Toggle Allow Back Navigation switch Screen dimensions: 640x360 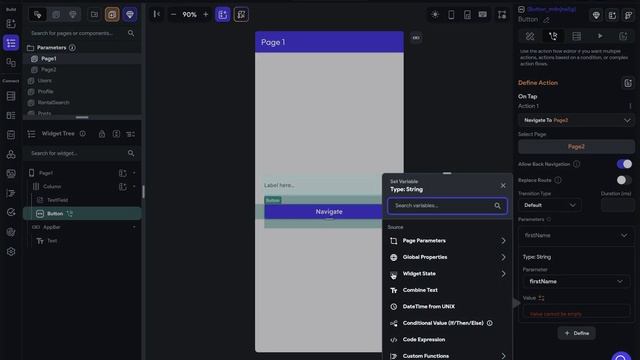(624, 164)
